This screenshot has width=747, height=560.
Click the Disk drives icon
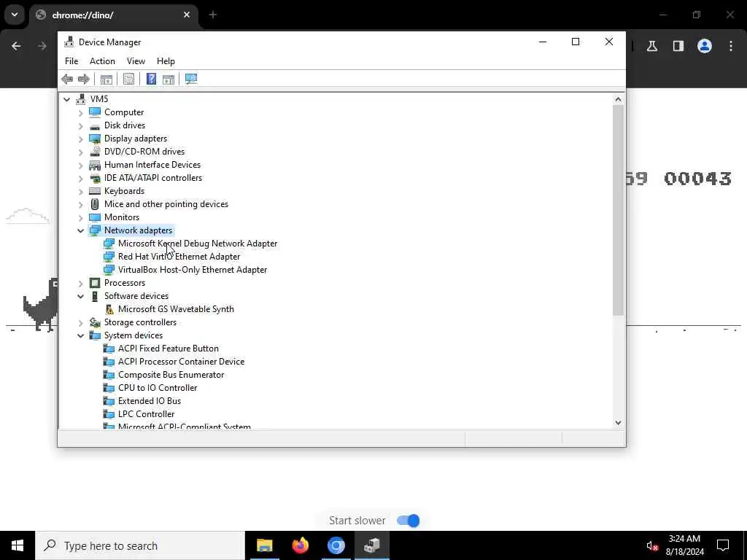tap(95, 125)
